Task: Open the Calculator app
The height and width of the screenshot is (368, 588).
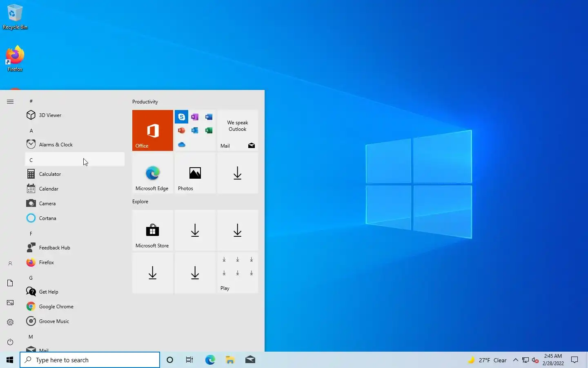Action: pos(75,174)
